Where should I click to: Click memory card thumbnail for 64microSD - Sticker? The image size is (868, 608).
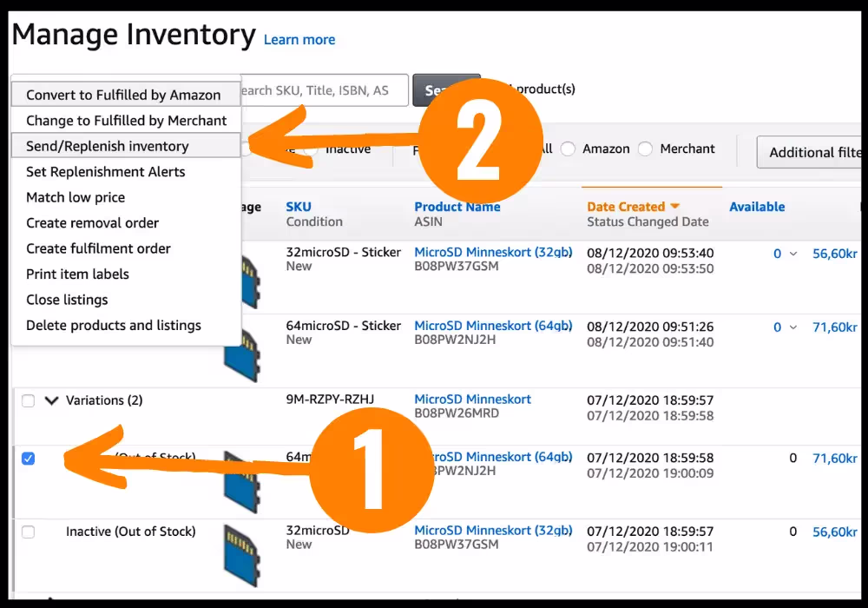pyautogui.click(x=242, y=356)
